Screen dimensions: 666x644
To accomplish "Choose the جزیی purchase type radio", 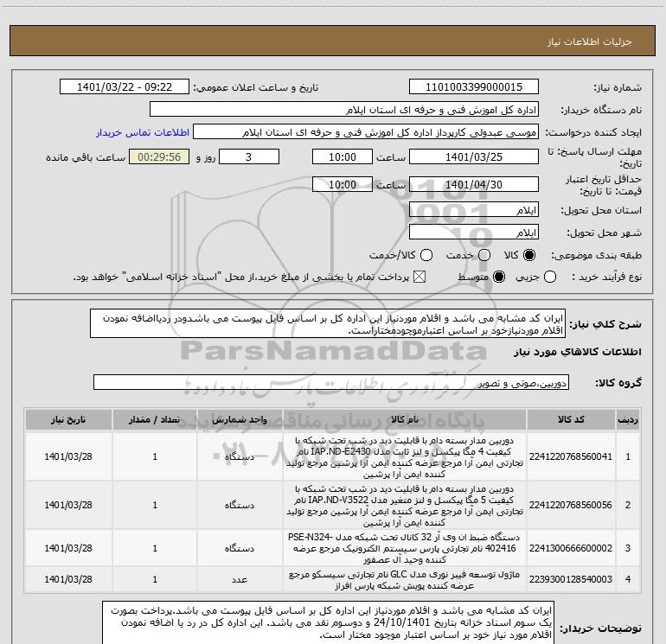I will tap(550, 277).
